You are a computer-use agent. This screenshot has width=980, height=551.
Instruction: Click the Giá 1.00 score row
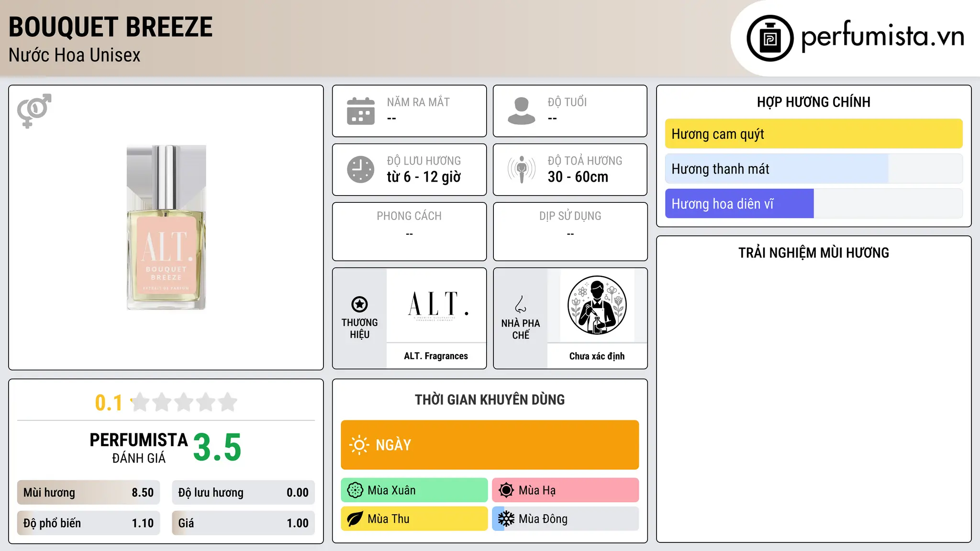pyautogui.click(x=243, y=523)
